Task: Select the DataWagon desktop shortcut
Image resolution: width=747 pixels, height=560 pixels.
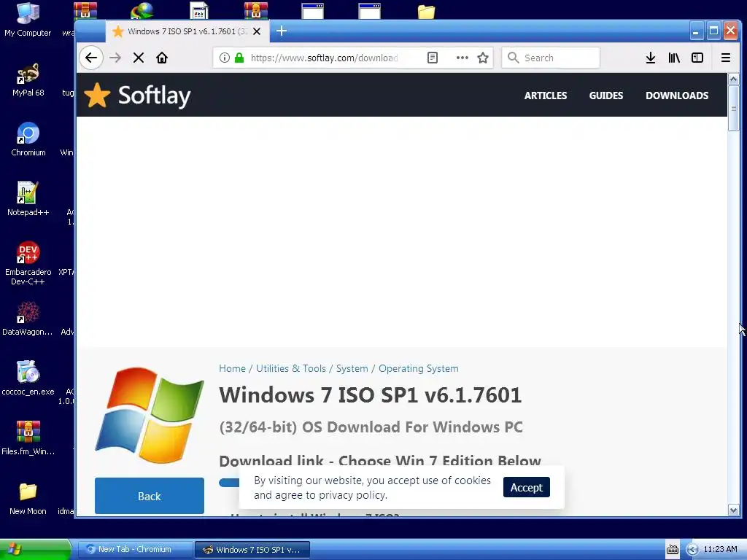Action: tap(28, 319)
